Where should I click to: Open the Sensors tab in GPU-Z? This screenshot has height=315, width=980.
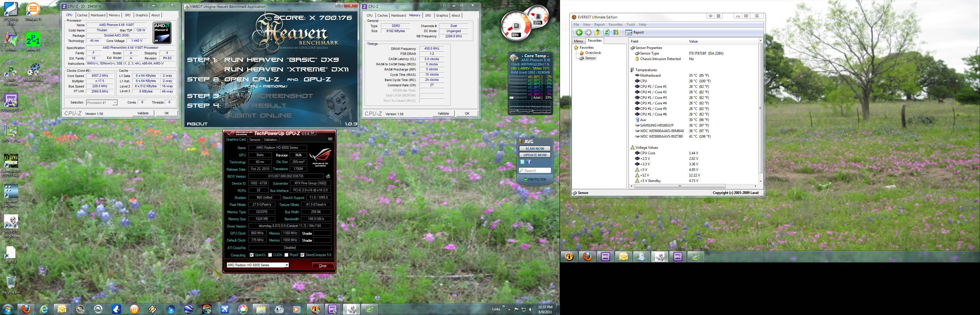click(255, 140)
